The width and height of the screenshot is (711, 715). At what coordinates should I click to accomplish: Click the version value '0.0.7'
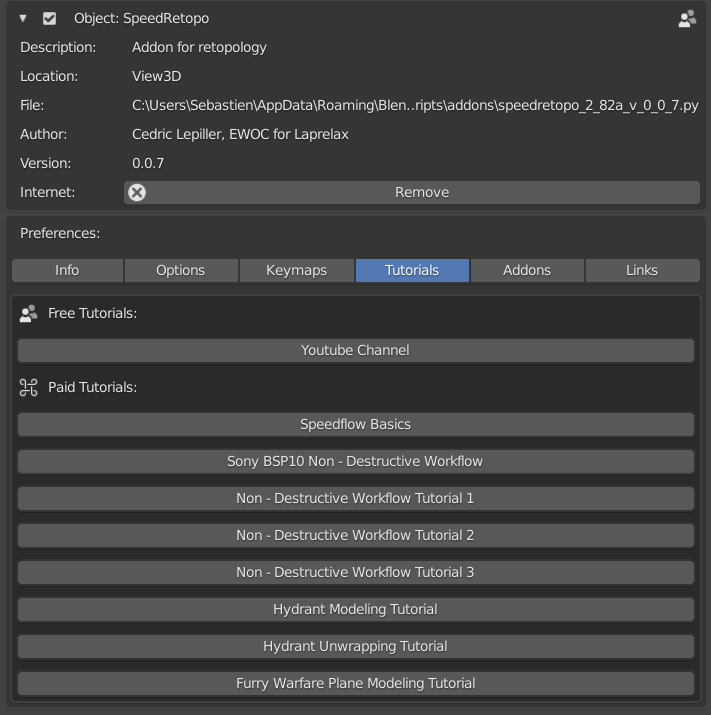click(148, 163)
